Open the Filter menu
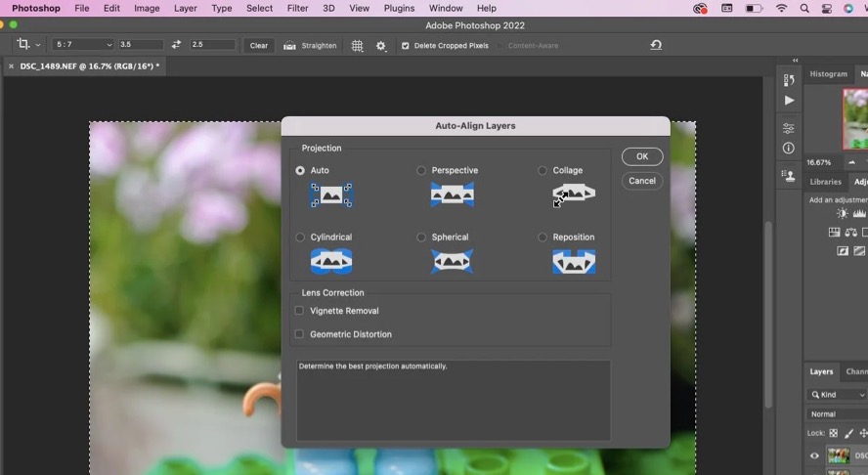Viewport: 868px width, 475px height. coord(298,8)
